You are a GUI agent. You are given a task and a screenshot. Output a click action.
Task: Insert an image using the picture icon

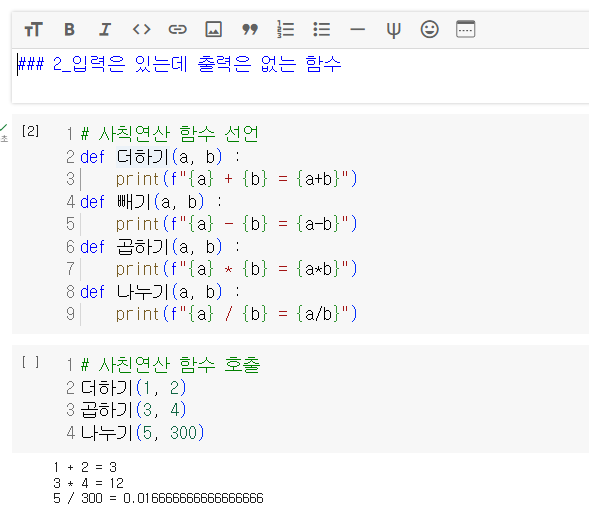[x=213, y=29]
